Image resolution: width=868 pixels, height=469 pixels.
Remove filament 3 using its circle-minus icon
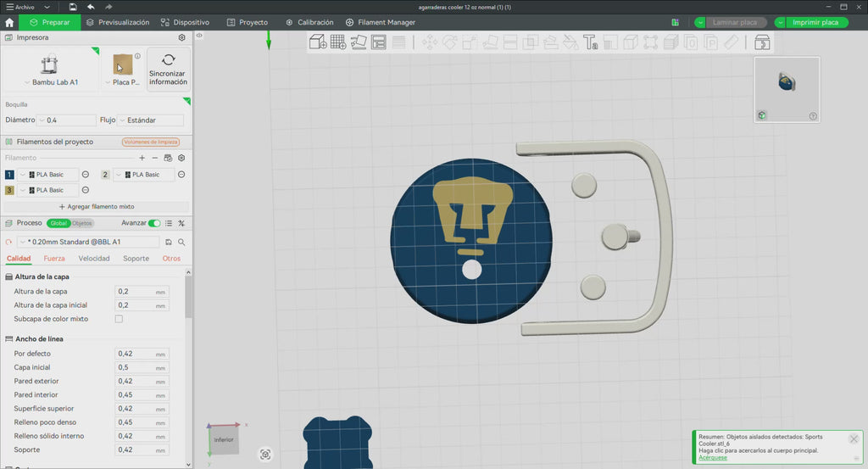(86, 190)
